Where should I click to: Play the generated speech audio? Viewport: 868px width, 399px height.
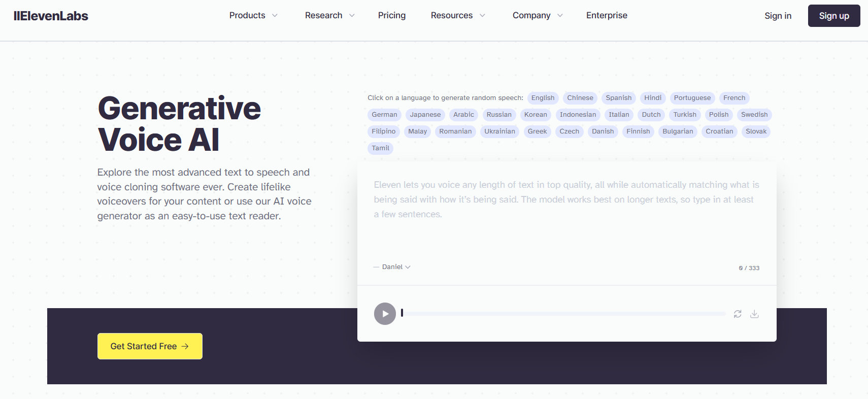[385, 314]
